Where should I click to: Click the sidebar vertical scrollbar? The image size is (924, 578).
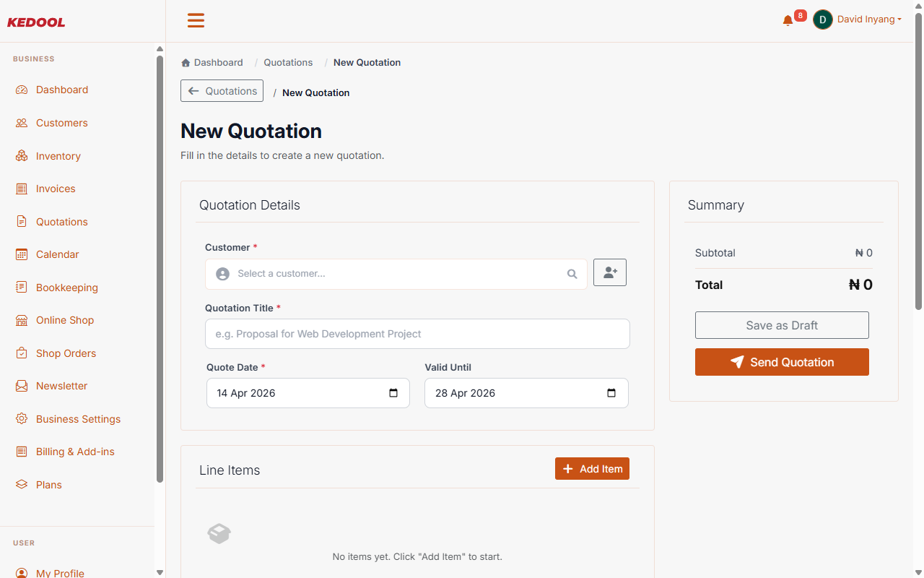160,269
